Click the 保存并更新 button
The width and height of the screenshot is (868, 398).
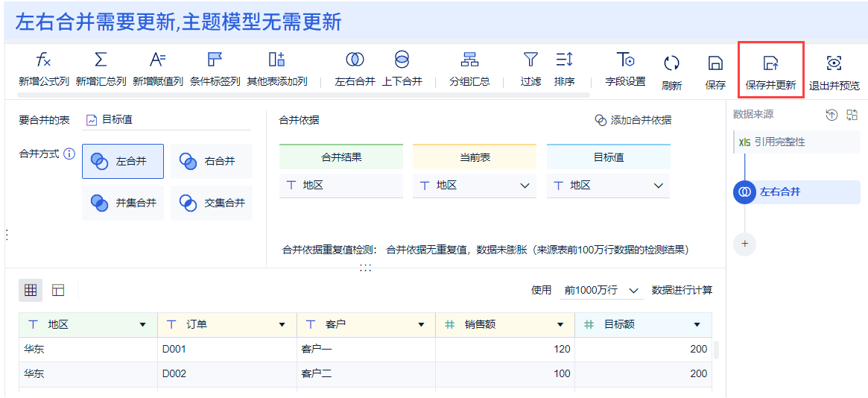[x=770, y=71]
